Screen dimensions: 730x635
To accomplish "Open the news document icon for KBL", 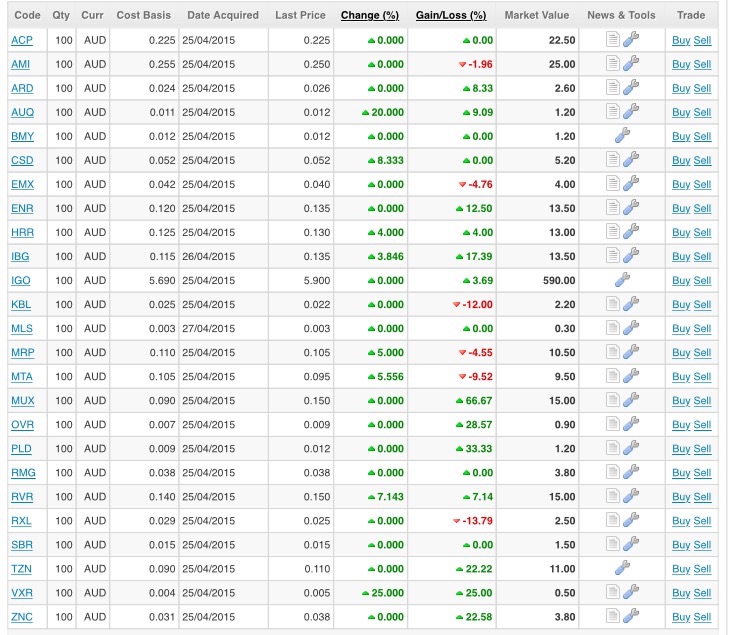I will 613,304.
